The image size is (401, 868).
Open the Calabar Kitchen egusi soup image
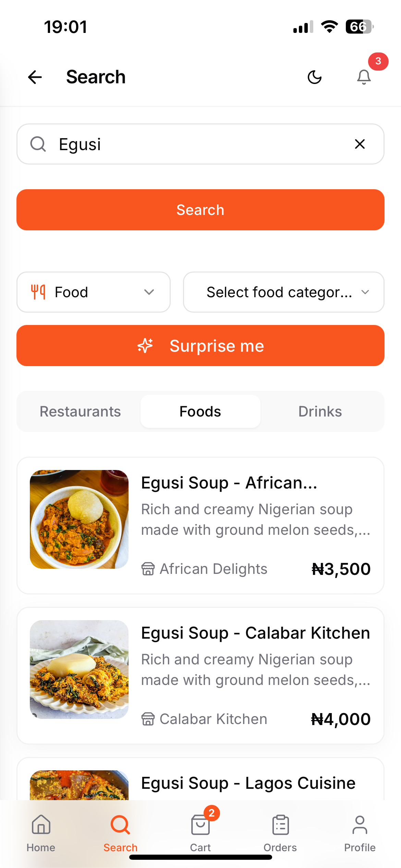[x=79, y=670]
